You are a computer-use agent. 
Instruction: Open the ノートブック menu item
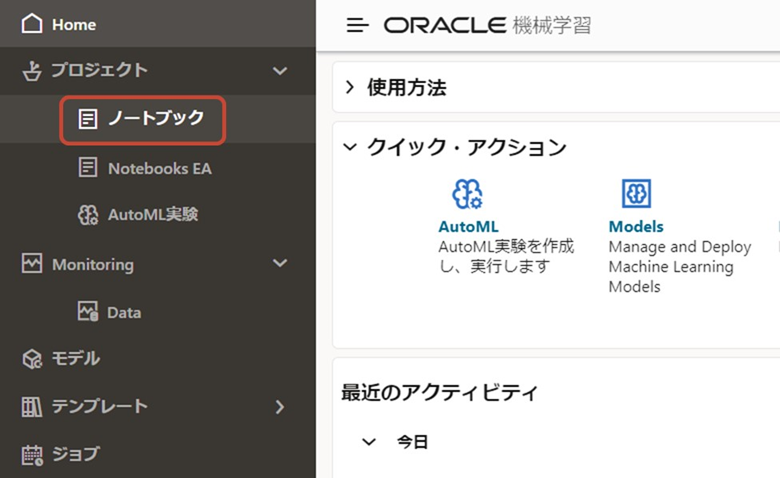143,120
